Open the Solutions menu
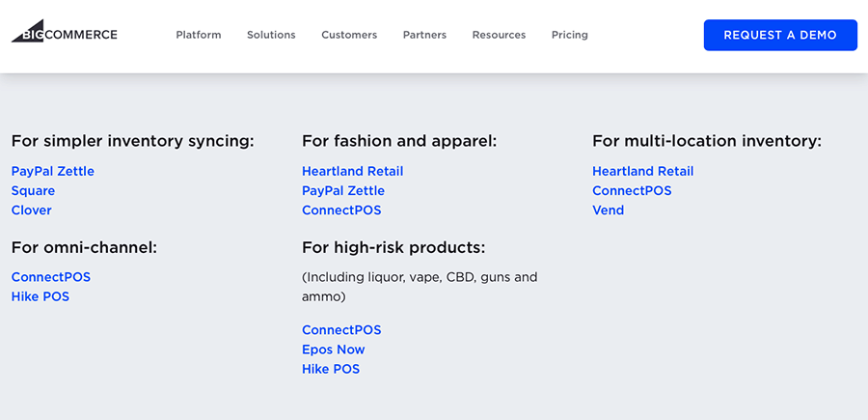Screen dimensions: 868x420 271,35
